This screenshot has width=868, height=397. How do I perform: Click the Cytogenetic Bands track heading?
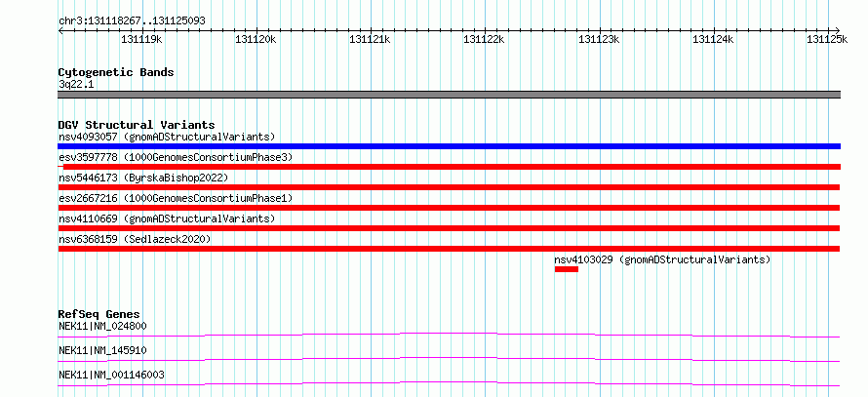pyautogui.click(x=116, y=72)
